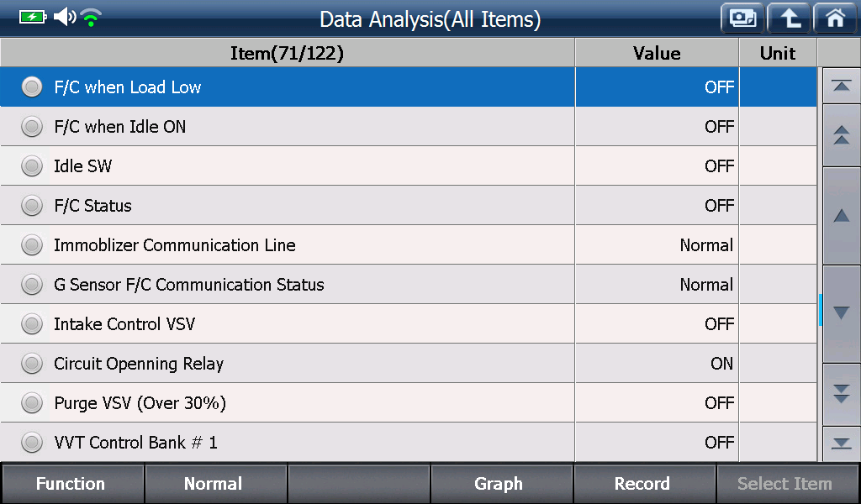The image size is (861, 504).
Task: Click the Immoblizer Communication Line row
Action: point(408,245)
